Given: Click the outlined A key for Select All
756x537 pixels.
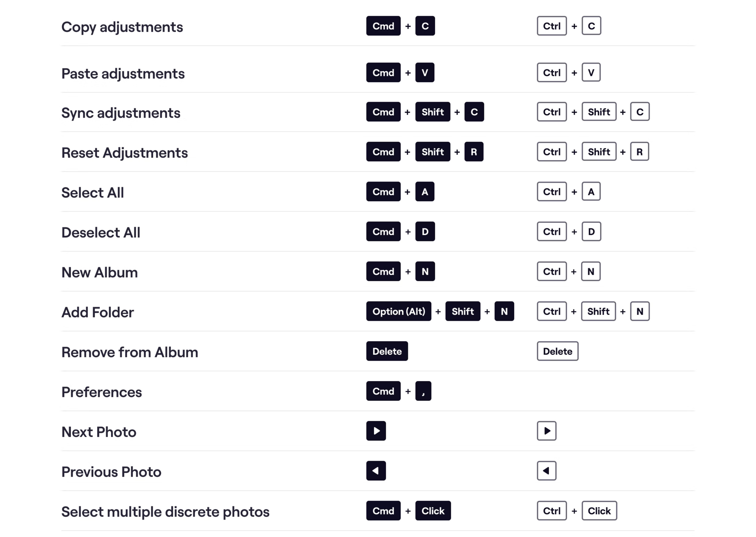Looking at the screenshot, I should point(591,191).
